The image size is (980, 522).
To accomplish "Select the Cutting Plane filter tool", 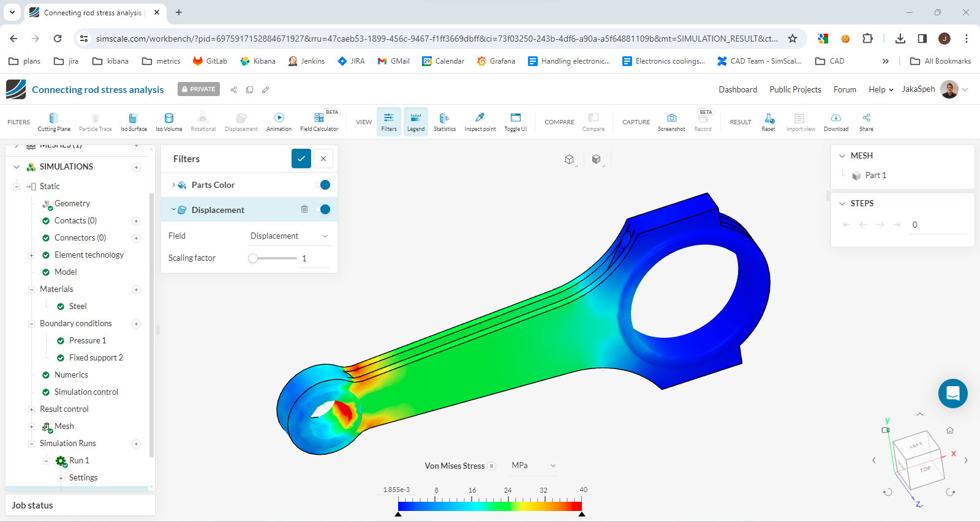I will tap(54, 121).
